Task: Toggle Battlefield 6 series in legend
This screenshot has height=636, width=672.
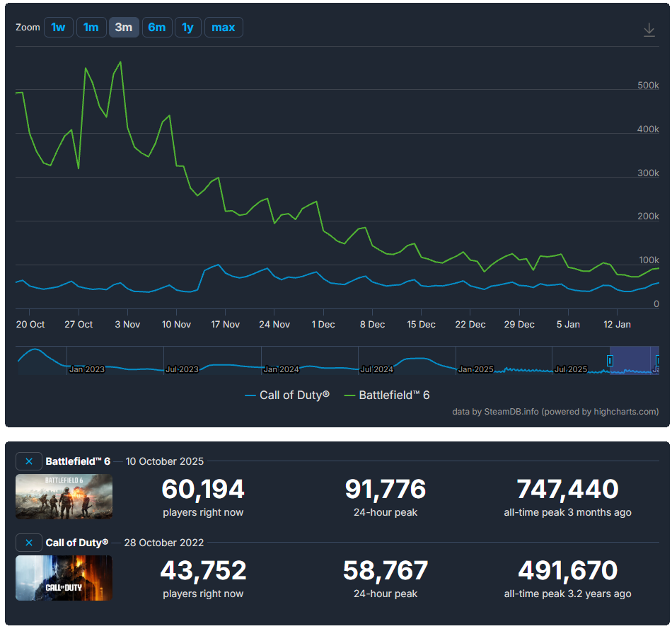Action: pyautogui.click(x=387, y=395)
